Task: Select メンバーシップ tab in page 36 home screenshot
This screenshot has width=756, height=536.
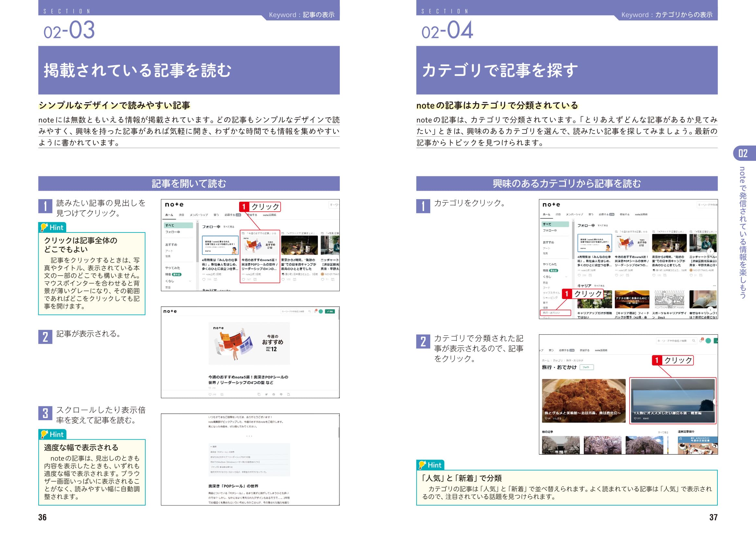Action: point(199,215)
